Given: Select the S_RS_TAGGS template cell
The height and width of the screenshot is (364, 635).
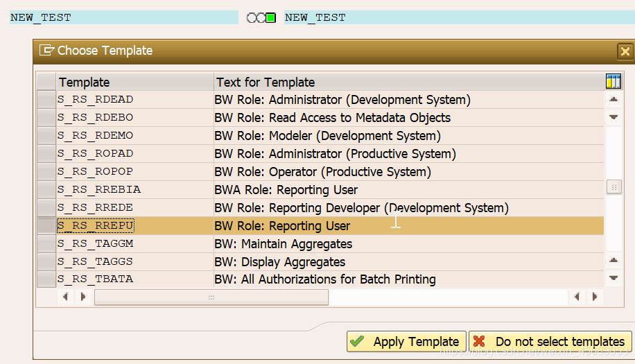Looking at the screenshot, I should coord(135,261).
